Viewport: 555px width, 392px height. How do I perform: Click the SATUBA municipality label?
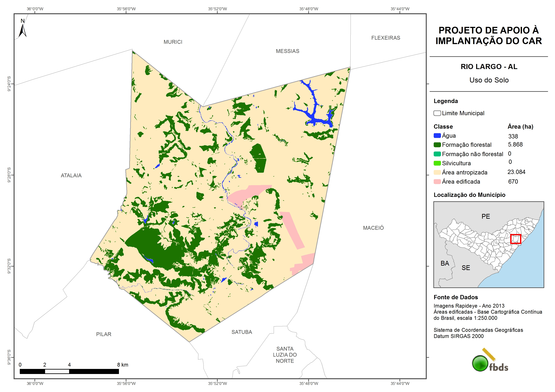click(x=242, y=332)
